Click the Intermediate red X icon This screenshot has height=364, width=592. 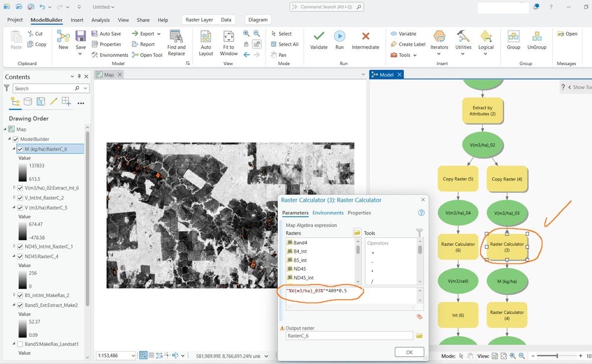pos(366,36)
